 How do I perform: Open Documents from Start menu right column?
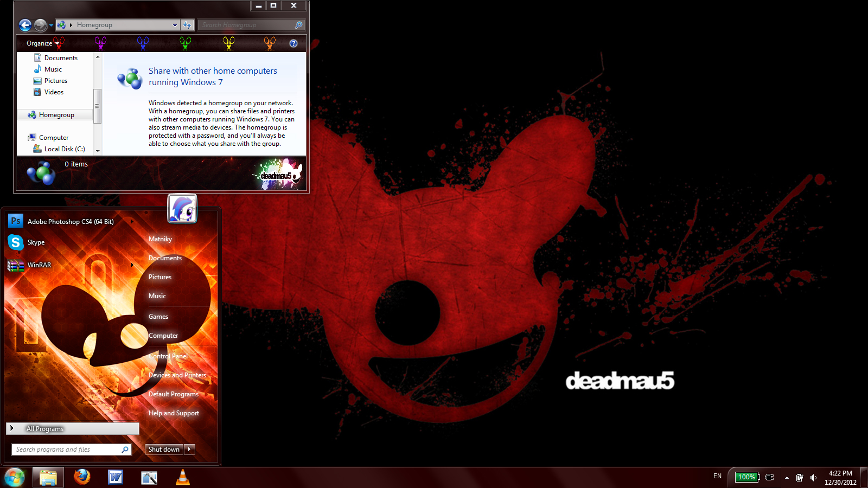click(165, 258)
